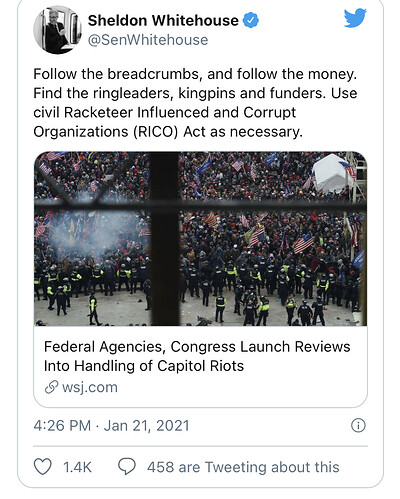The width and height of the screenshot is (400, 499).
Task: Open the 4:26 PM timestamp link
Action: click(62, 426)
